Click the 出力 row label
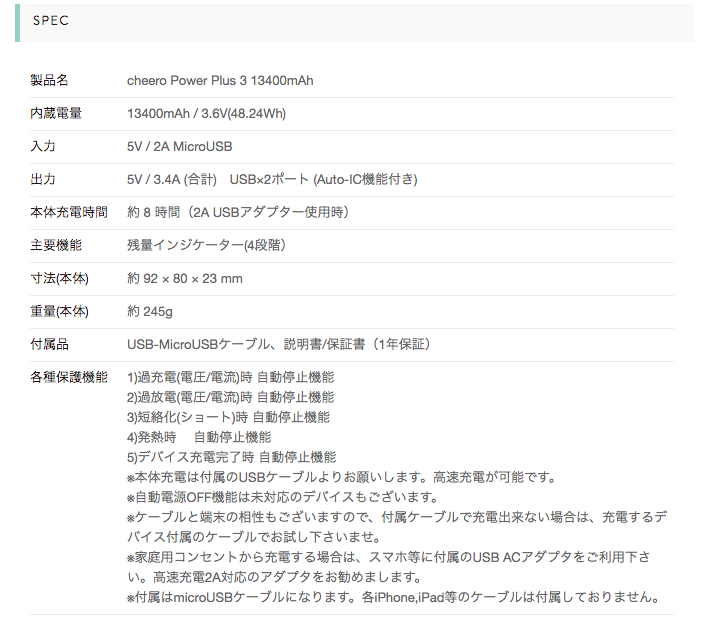This screenshot has height=623, width=701. pyautogui.click(x=43, y=179)
